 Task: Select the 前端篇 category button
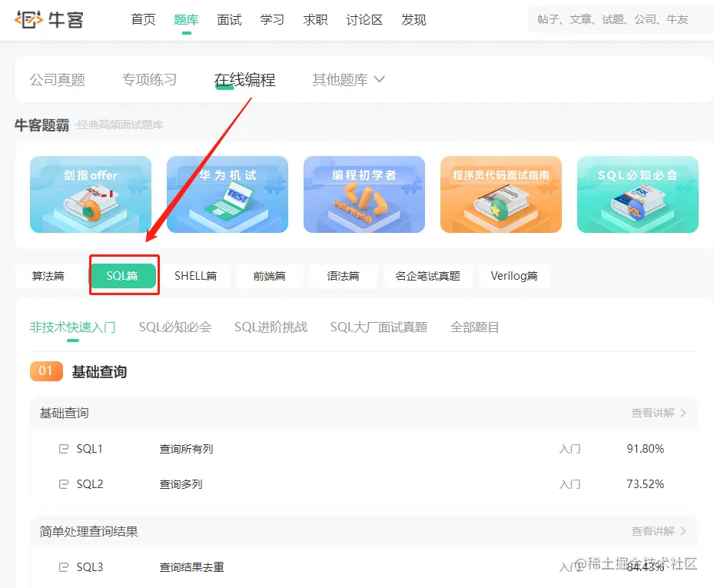point(269,276)
